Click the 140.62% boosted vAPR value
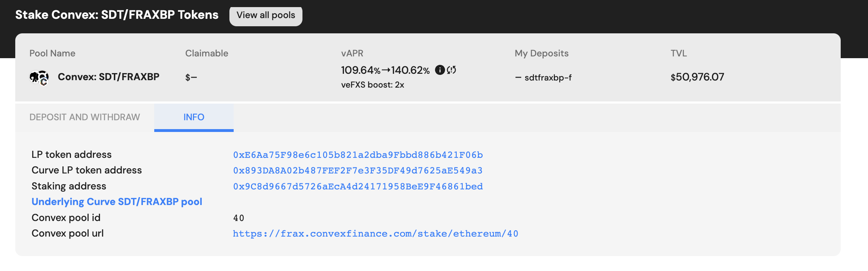The image size is (868, 271). pos(410,70)
